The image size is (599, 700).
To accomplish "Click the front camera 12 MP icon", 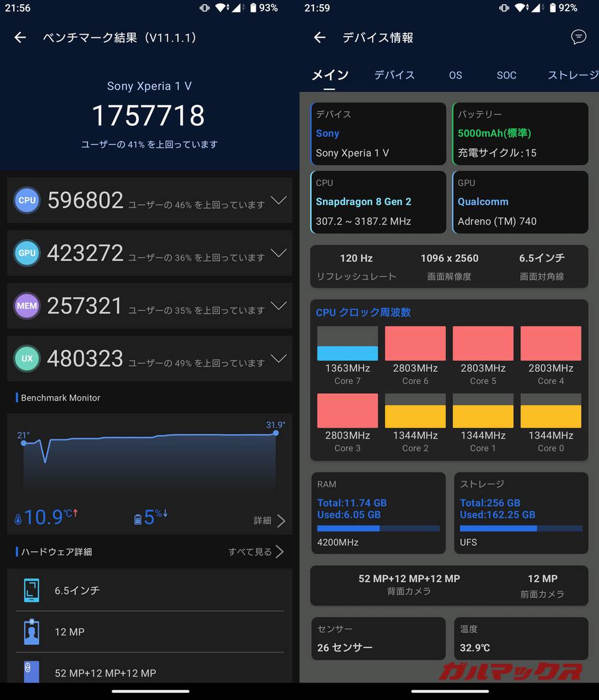I will [31, 632].
